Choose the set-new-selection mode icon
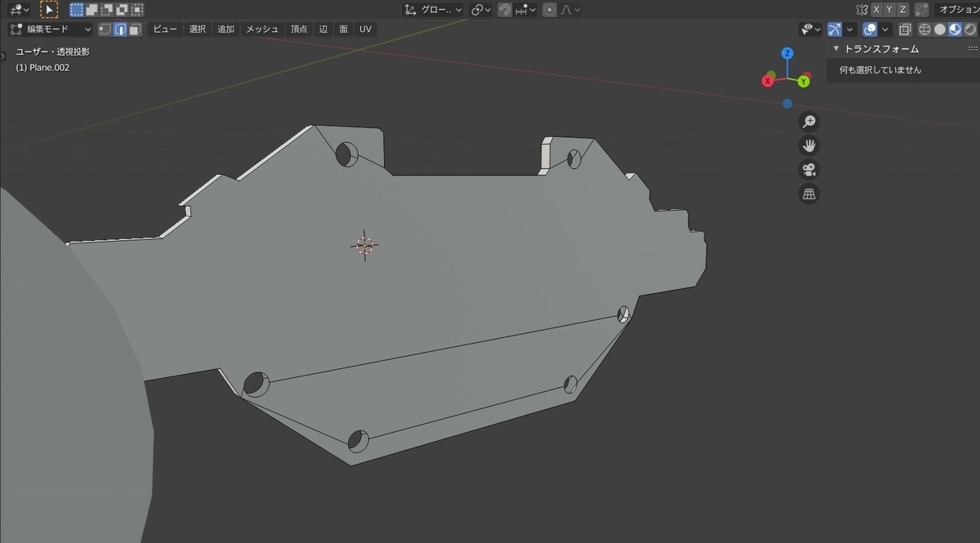 pos(76,10)
